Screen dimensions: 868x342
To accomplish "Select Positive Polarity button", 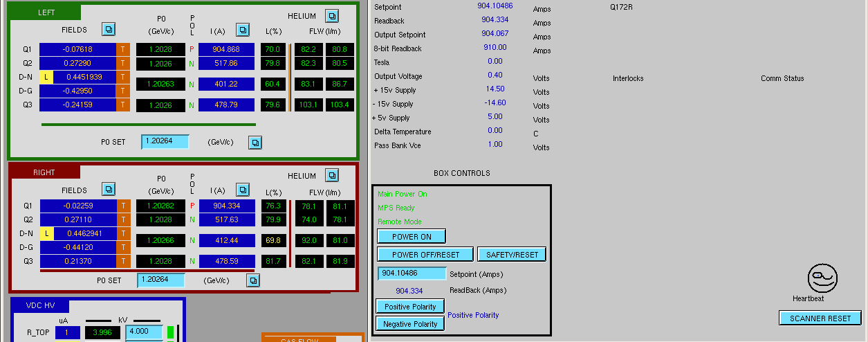I will pyautogui.click(x=410, y=306).
